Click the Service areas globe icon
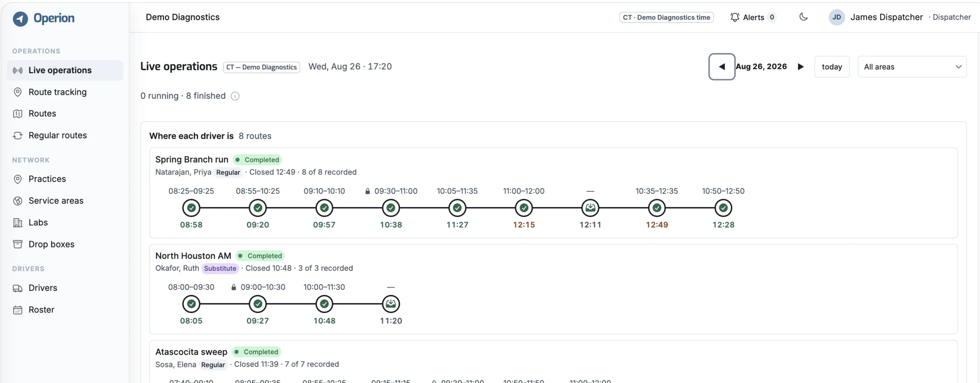Viewport: 980px width, 383px height. 18,201
